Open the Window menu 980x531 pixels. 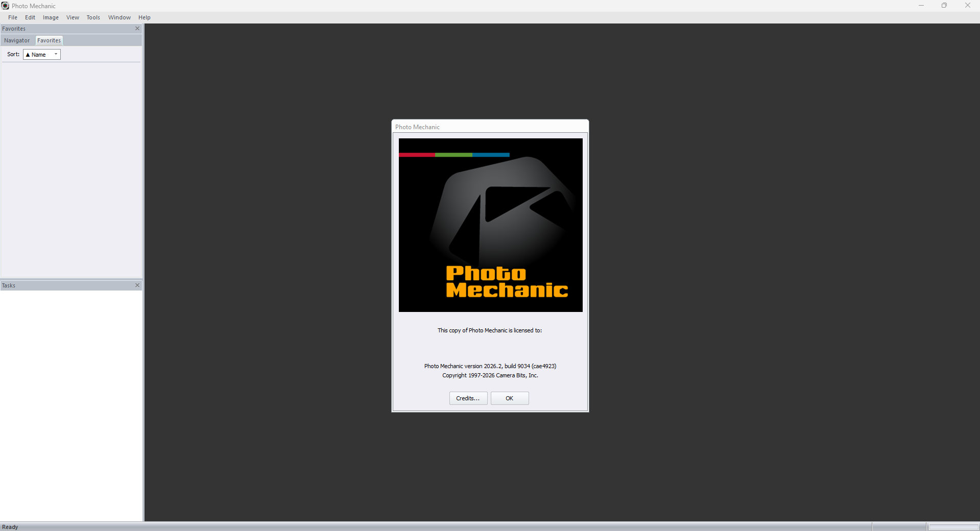(119, 17)
